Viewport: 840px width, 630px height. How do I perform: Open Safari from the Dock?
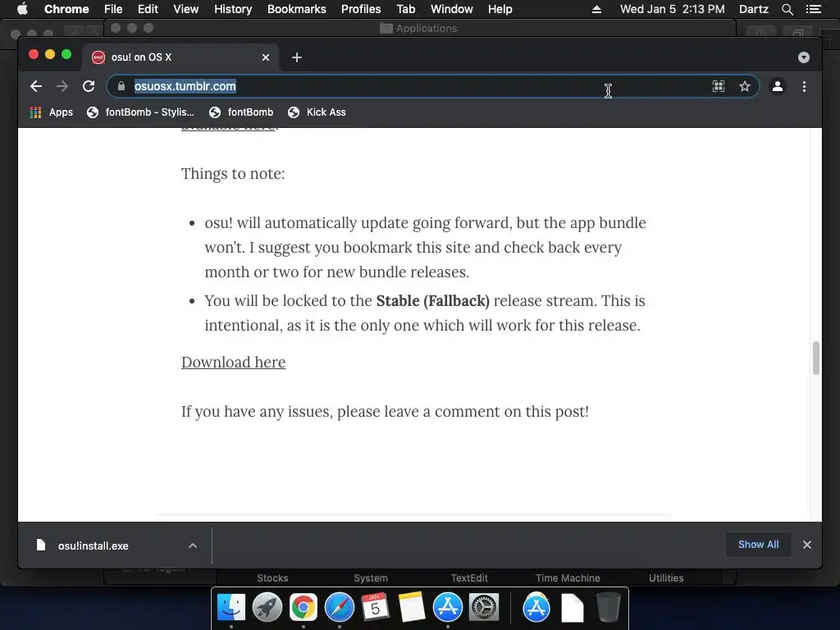(x=339, y=608)
